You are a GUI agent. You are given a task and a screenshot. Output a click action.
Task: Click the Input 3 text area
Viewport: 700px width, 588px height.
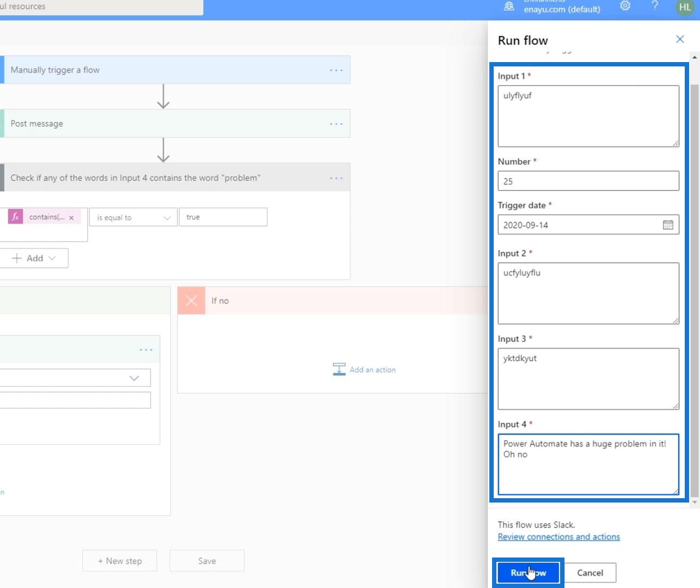coord(588,379)
